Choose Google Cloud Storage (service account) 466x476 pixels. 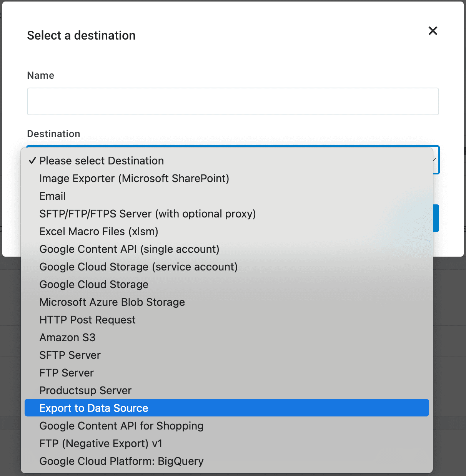(x=138, y=267)
